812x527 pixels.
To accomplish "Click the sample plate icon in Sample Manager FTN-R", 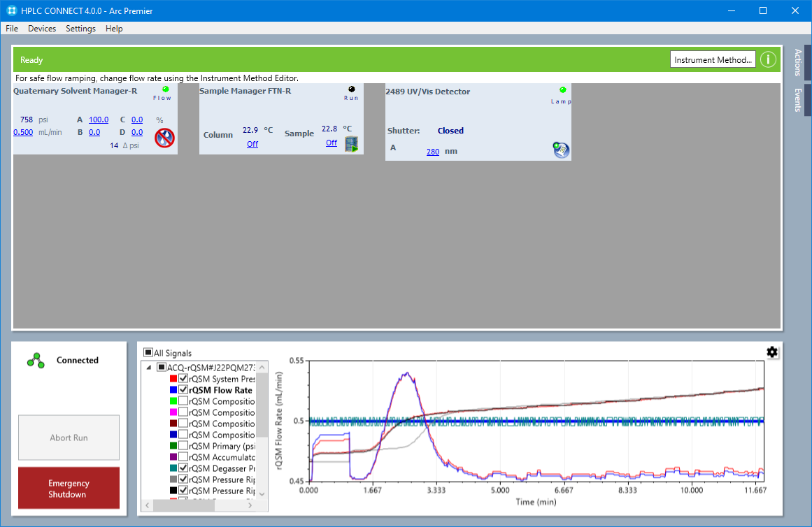I will [352, 144].
